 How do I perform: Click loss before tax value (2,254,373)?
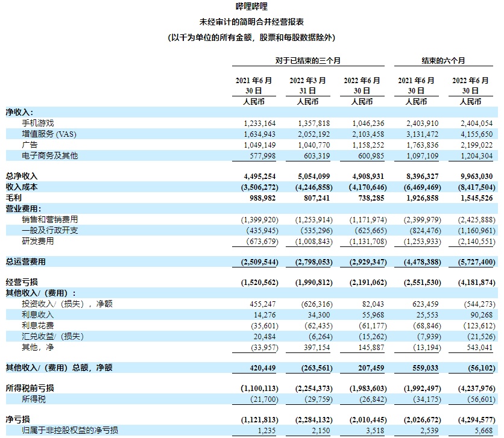tap(314, 389)
